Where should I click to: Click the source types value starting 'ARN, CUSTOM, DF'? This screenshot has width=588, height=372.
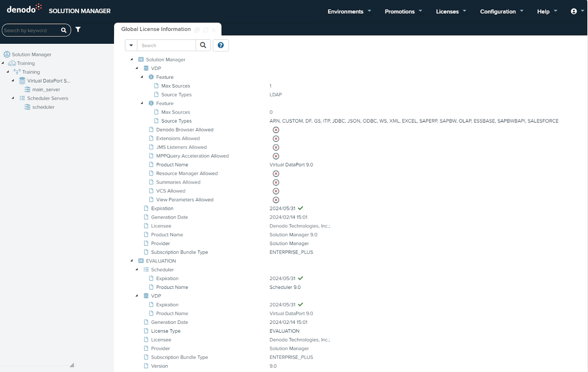(x=414, y=121)
